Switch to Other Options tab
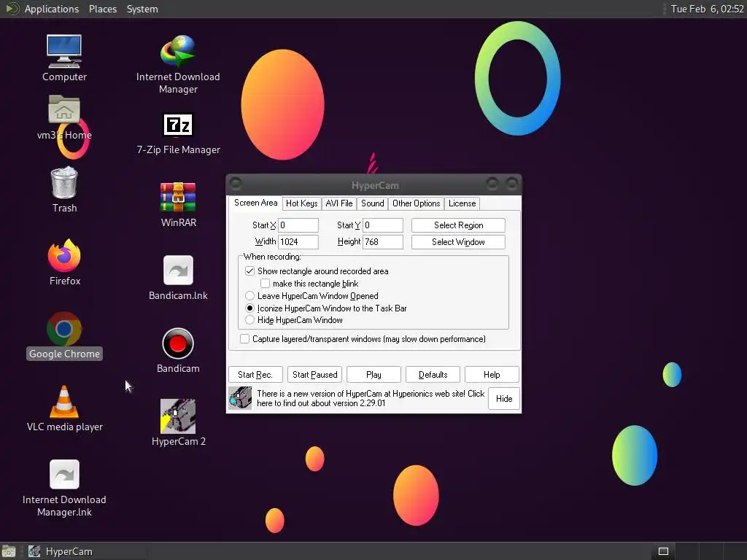 (x=417, y=203)
